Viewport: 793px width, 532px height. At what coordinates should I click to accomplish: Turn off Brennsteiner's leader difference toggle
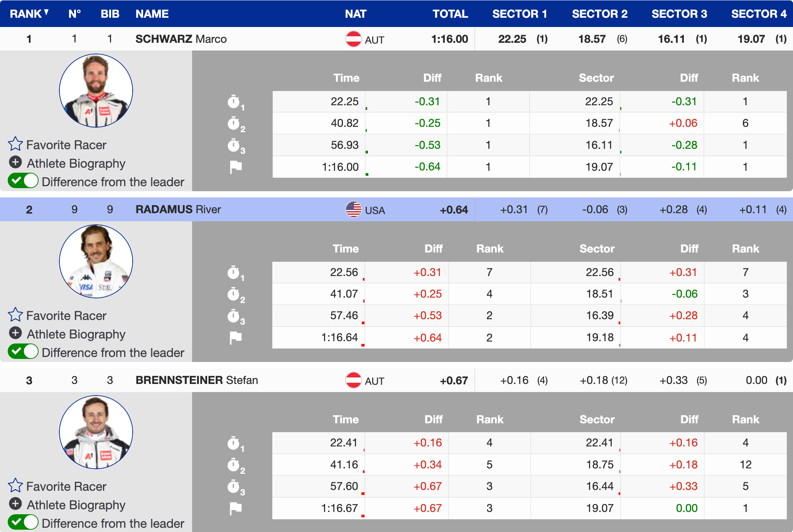pos(23,522)
